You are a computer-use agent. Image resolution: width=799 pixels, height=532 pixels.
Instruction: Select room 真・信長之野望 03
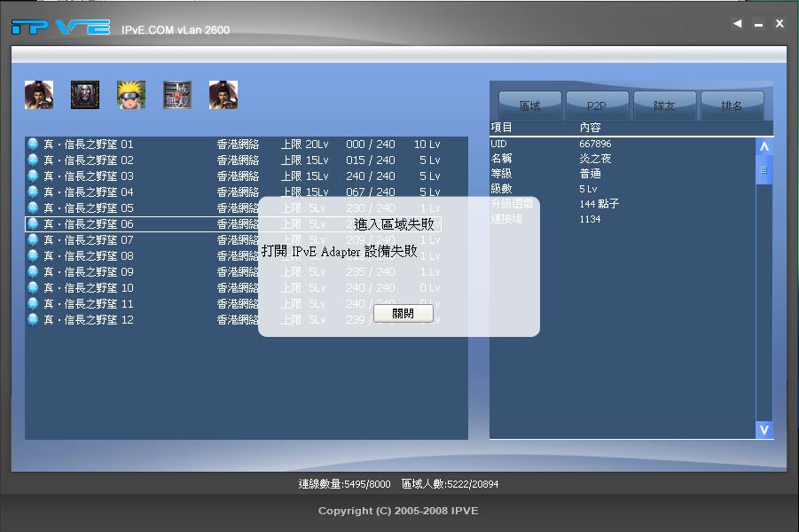[233, 176]
